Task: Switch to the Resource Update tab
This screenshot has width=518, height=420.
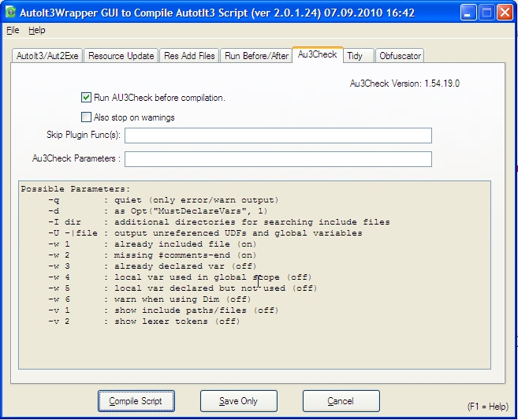Action: point(121,56)
